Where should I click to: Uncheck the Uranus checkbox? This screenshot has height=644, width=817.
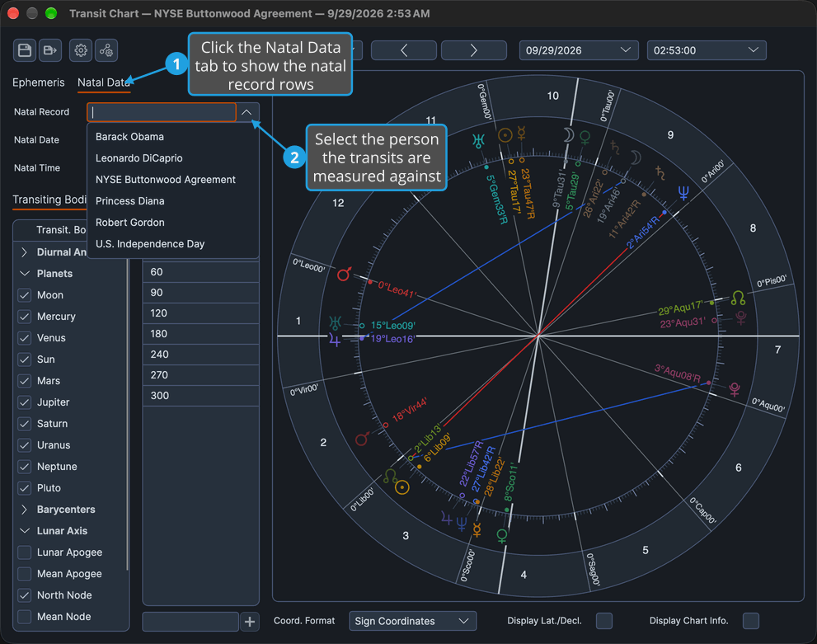(25, 445)
